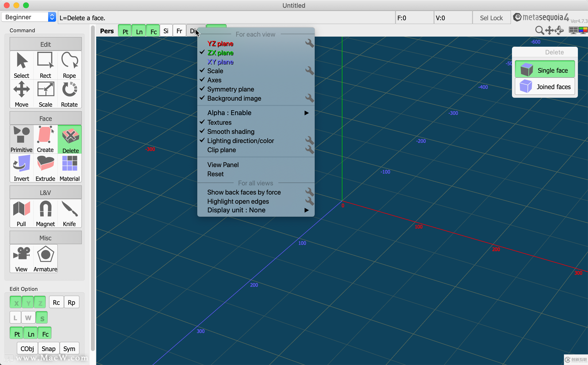Open the Material tool

(70, 168)
